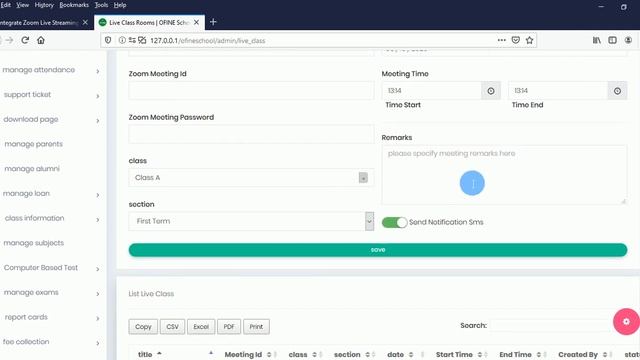Viewport: 640px width, 360px height.
Task: Open the class dropdown showing Class A
Action: (x=251, y=178)
